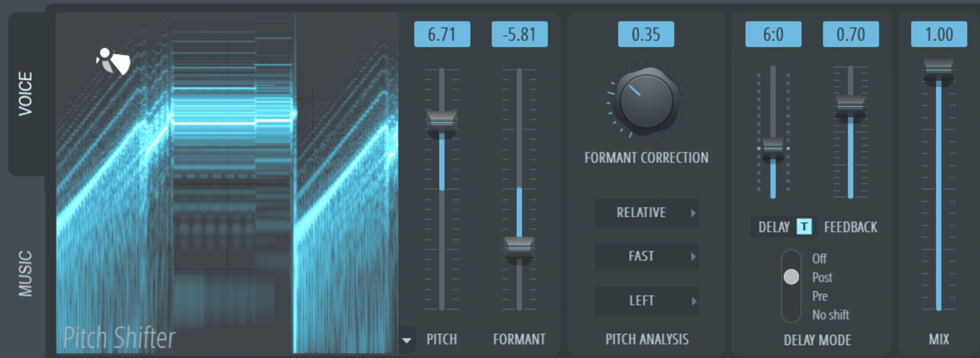This screenshot has width=980, height=358.
Task: Set delay mode to Post
Action: point(822,278)
